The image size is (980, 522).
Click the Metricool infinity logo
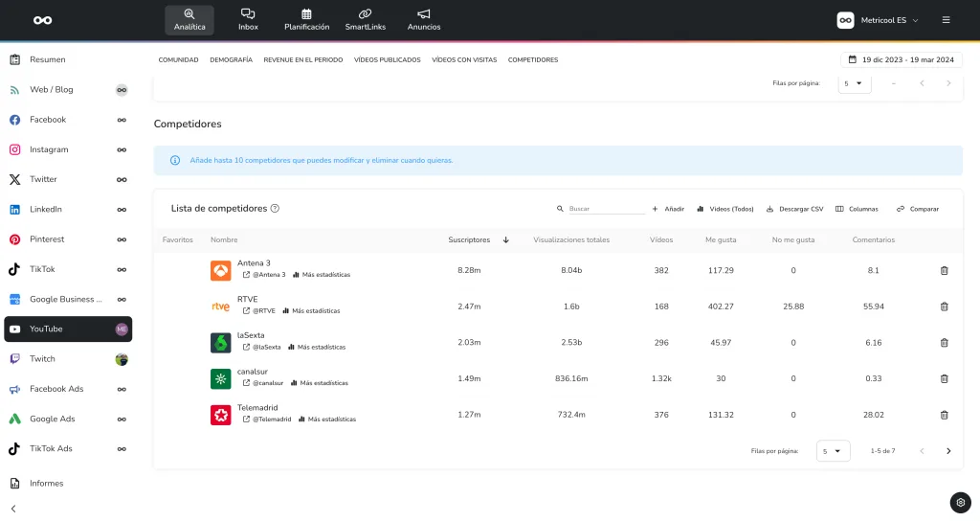click(42, 20)
